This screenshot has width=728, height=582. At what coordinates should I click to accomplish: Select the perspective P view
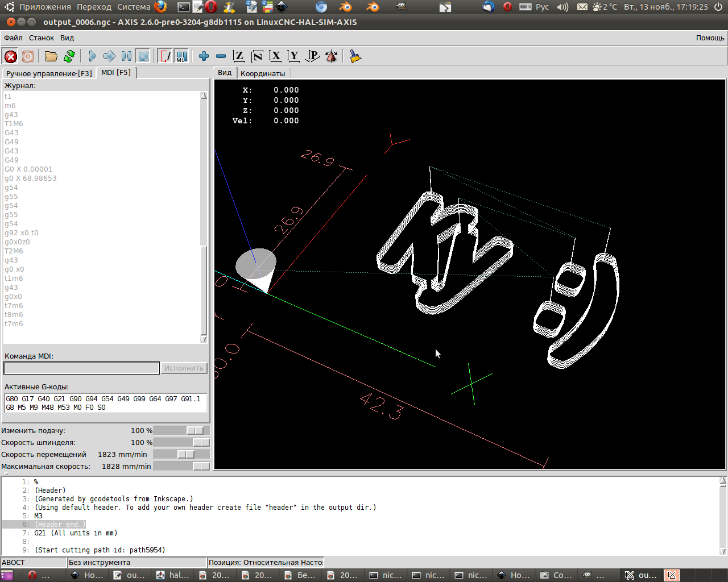[x=313, y=56]
